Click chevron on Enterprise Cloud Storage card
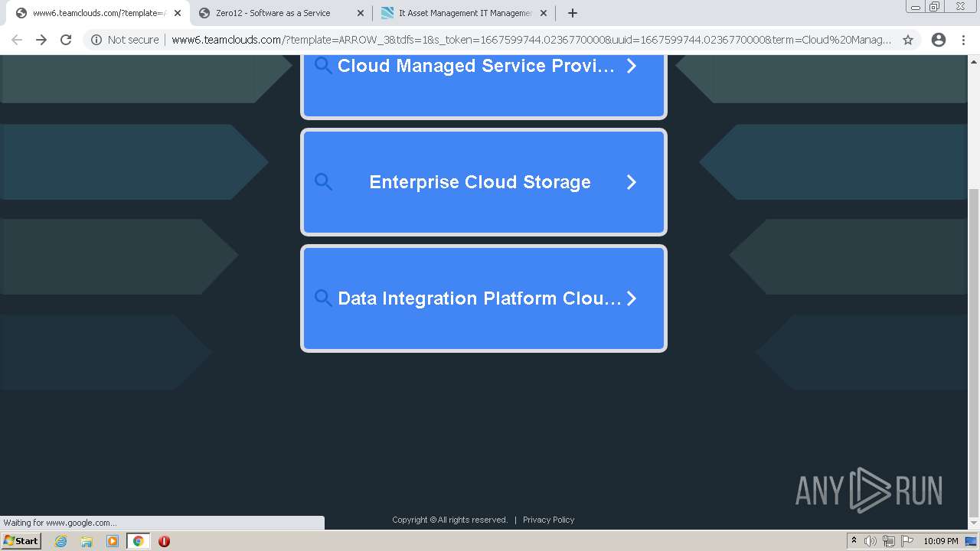 click(632, 182)
